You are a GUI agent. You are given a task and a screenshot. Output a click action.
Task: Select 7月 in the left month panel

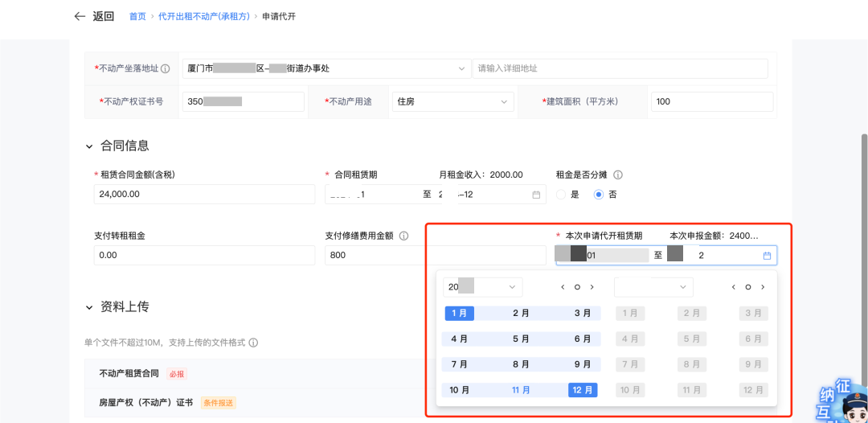[x=460, y=364]
